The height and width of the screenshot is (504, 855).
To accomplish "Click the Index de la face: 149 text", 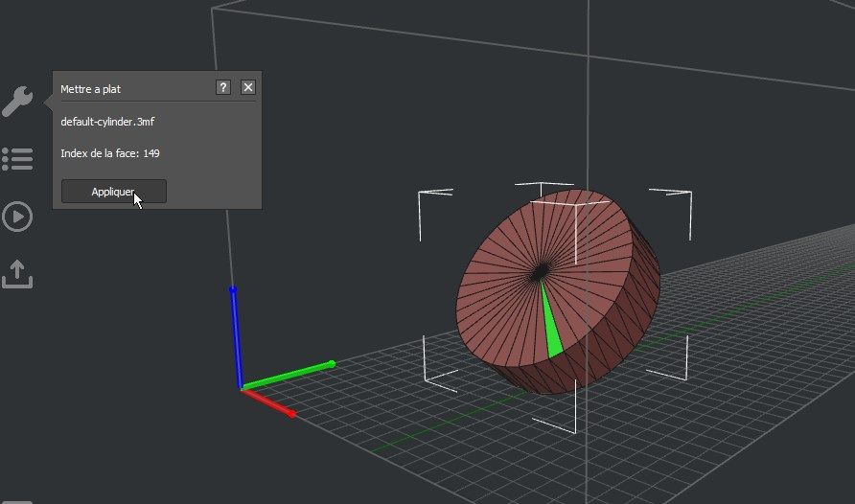I will click(x=110, y=153).
